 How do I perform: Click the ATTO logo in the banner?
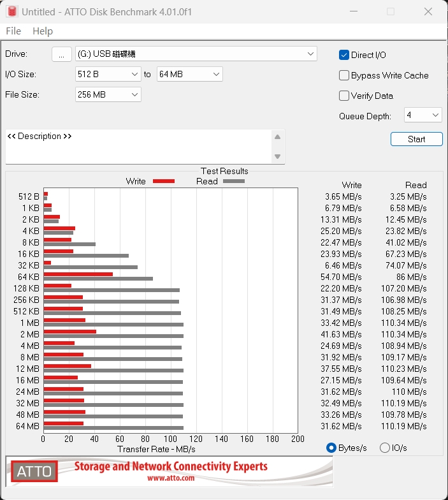34,472
